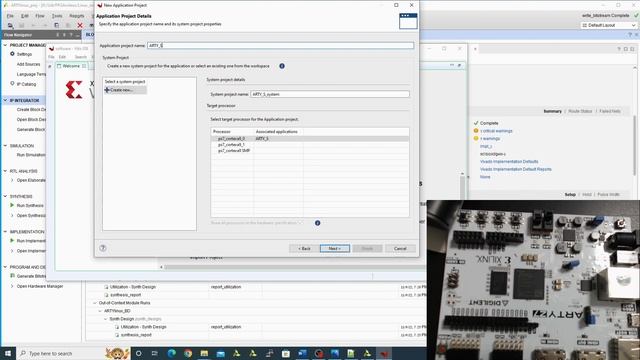Click Run Synthesis green play icon
Viewport: 640px width, 360px height.
[12, 205]
